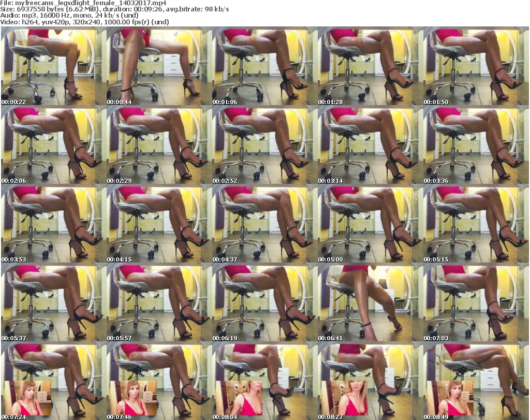Click the avg.bitrate value 98 kb/s
Image resolution: width=530 pixels, height=420 pixels.
point(217,9)
